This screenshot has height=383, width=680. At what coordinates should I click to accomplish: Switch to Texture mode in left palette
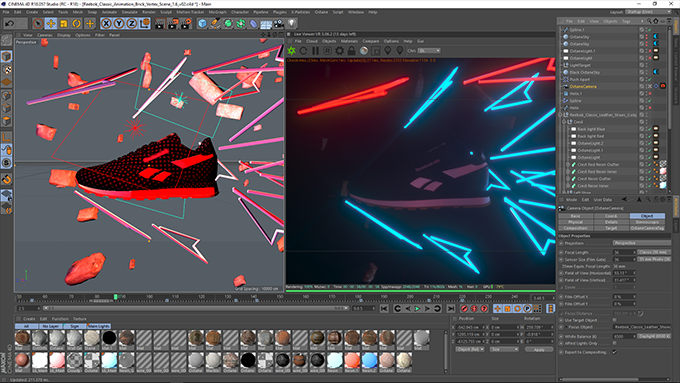coord(6,69)
